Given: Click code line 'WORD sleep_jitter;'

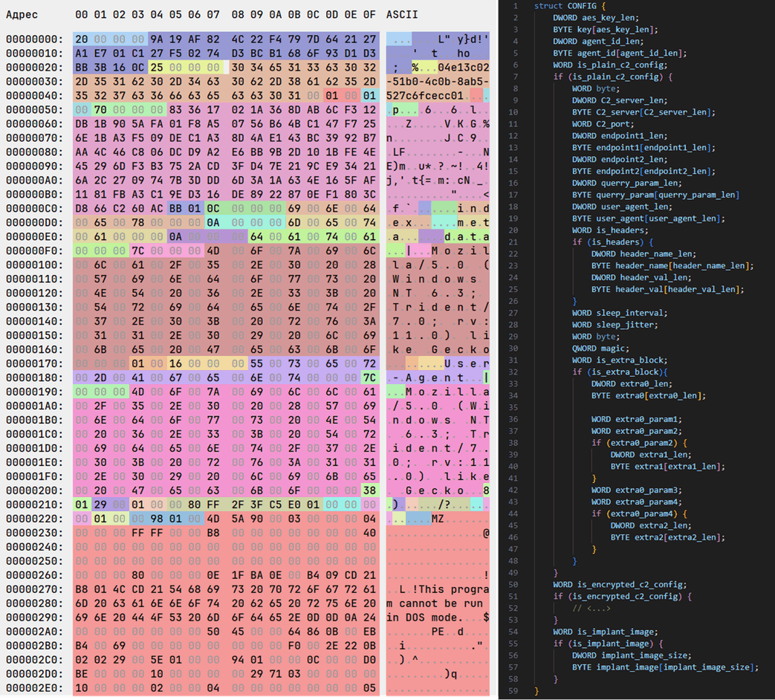Looking at the screenshot, I should coord(615,325).
